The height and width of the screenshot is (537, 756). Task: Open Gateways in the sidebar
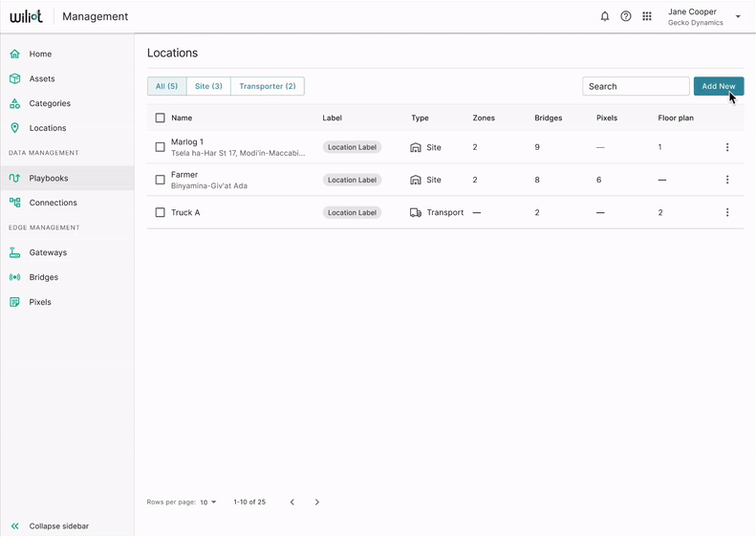48,252
